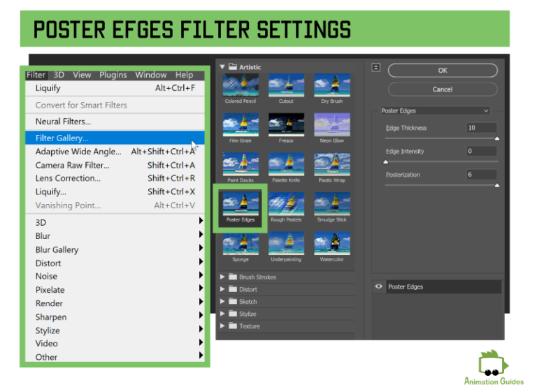The image size is (537, 392).
Task: Click the Posterization value field
Action: tap(481, 175)
